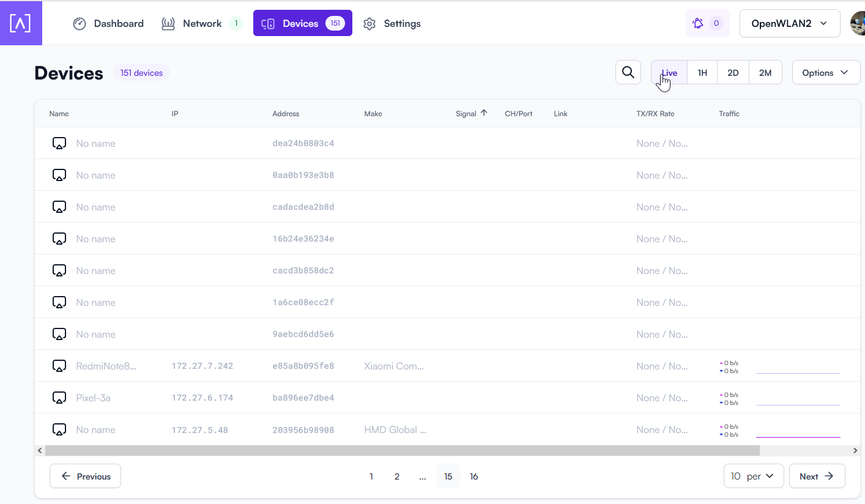Click device icon for 9aebcd6dd5e6 row
The width and height of the screenshot is (865, 504).
(x=59, y=334)
